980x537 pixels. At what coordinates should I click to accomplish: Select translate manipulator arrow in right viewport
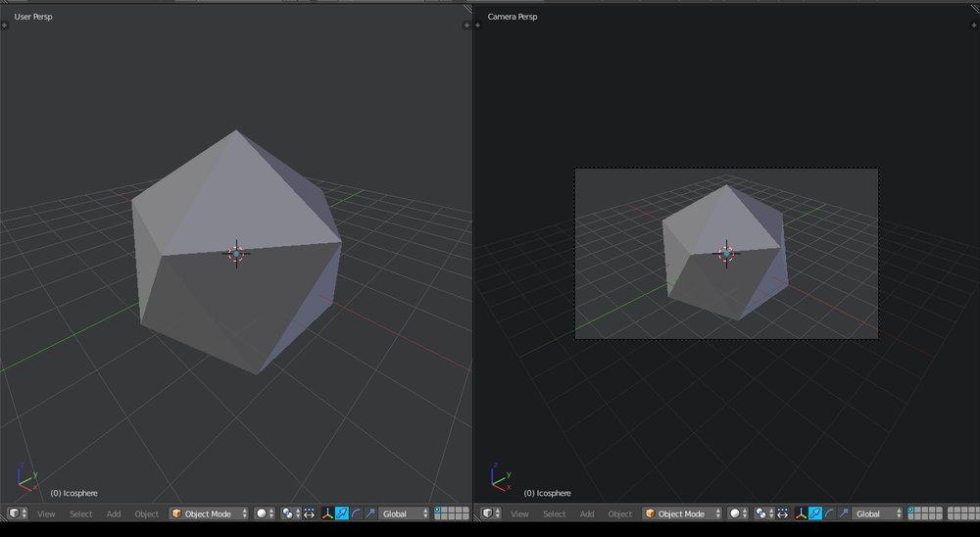point(815,513)
